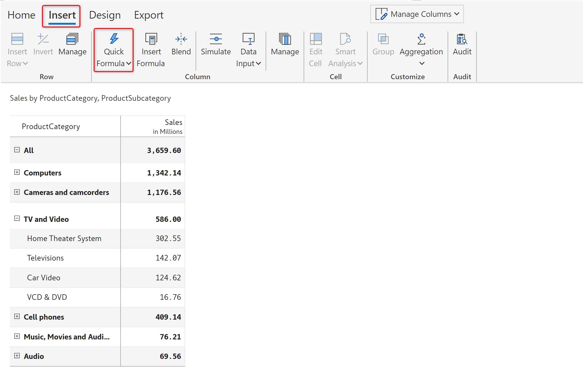Go to the Home tab

21,15
